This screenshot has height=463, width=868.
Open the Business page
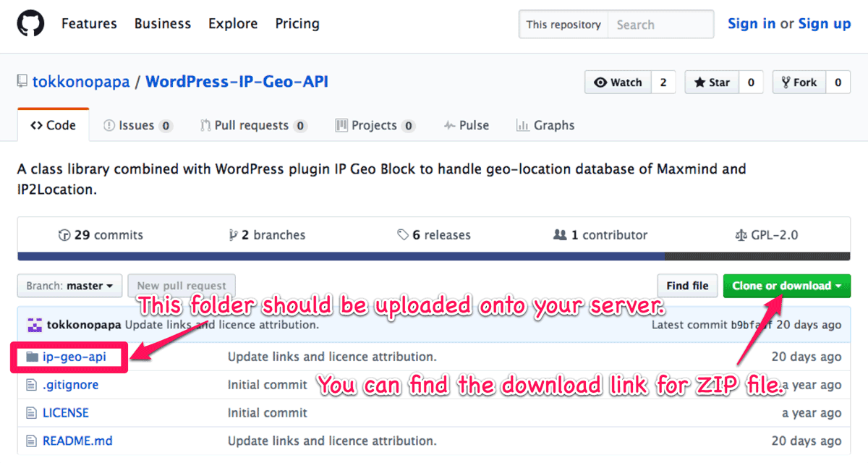click(163, 24)
